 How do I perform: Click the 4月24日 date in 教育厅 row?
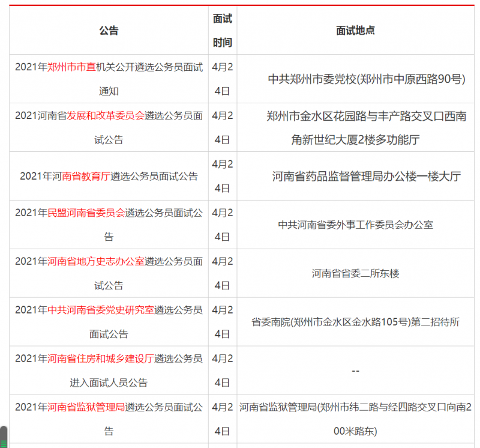tap(223, 176)
